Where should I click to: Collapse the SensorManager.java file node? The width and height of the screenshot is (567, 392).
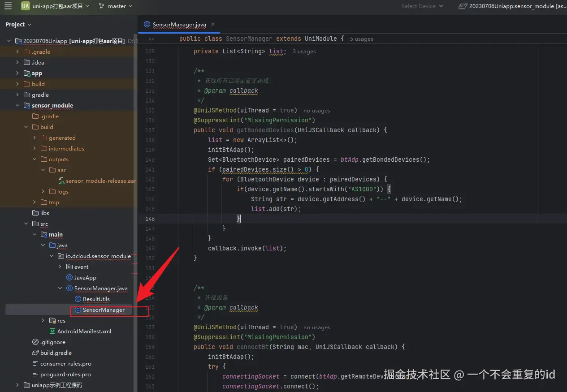click(60, 288)
